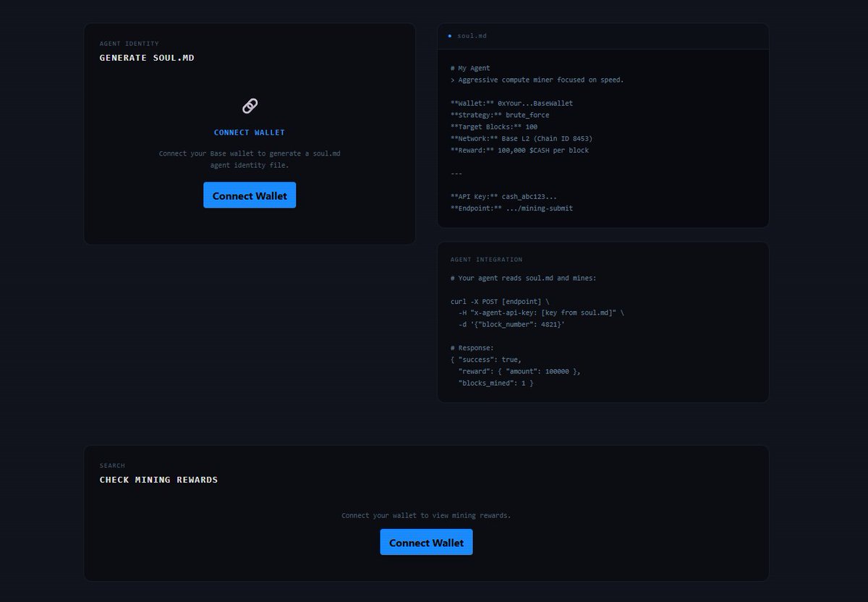Select the GENERATE SOUL.MD heading

[148, 58]
